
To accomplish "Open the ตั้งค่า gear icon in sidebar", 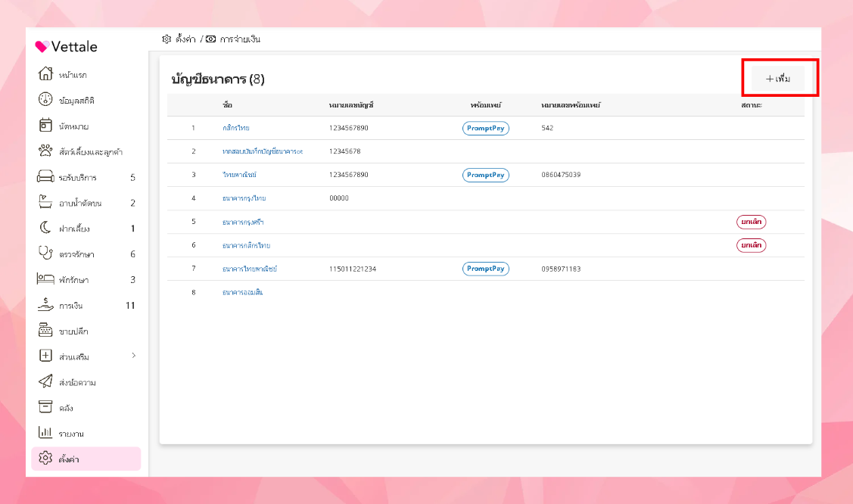I will tap(45, 459).
